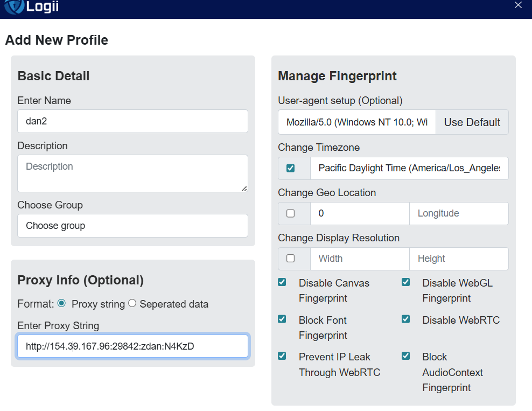The width and height of the screenshot is (532, 411).
Task: Click the Height resolution field
Action: tap(459, 259)
